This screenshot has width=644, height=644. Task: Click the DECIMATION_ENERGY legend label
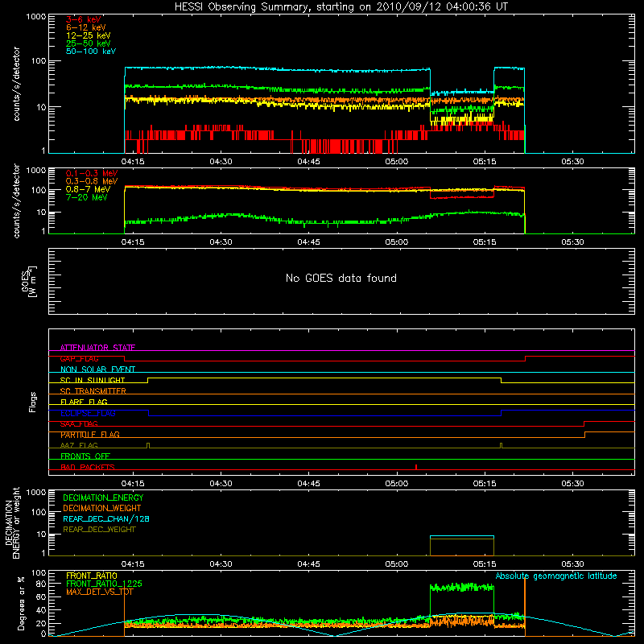pyautogui.click(x=103, y=497)
